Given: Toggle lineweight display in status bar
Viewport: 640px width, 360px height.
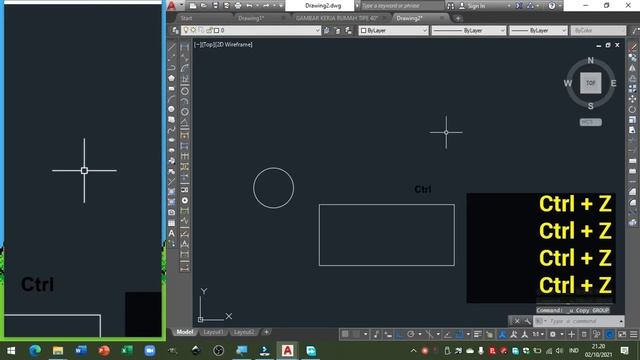Looking at the screenshot, I should pyautogui.click(x=478, y=334).
